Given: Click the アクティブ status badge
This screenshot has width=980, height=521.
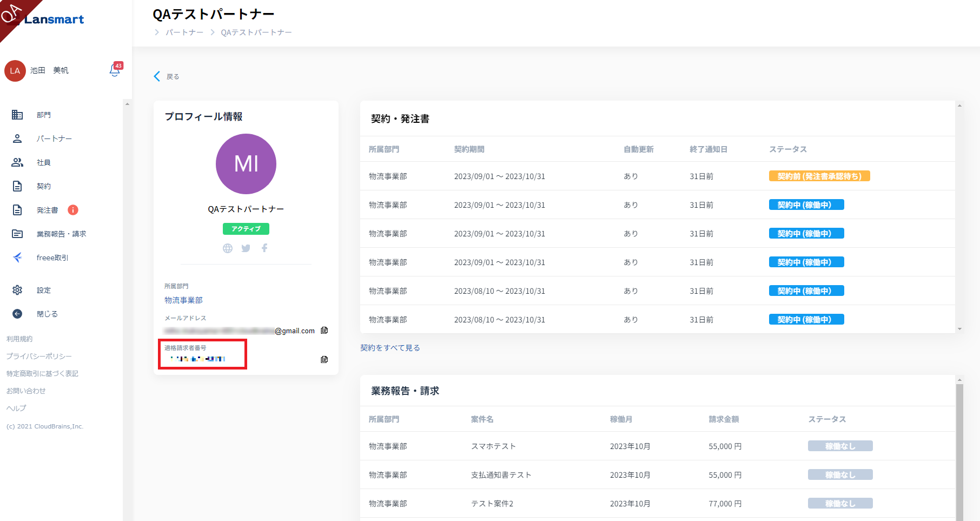Looking at the screenshot, I should 246,229.
